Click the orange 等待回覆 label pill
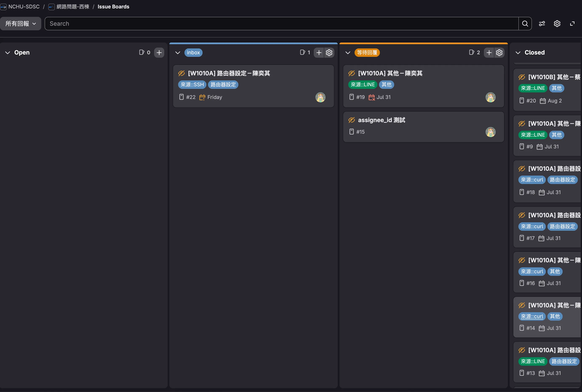This screenshot has height=392, width=582. pos(367,52)
